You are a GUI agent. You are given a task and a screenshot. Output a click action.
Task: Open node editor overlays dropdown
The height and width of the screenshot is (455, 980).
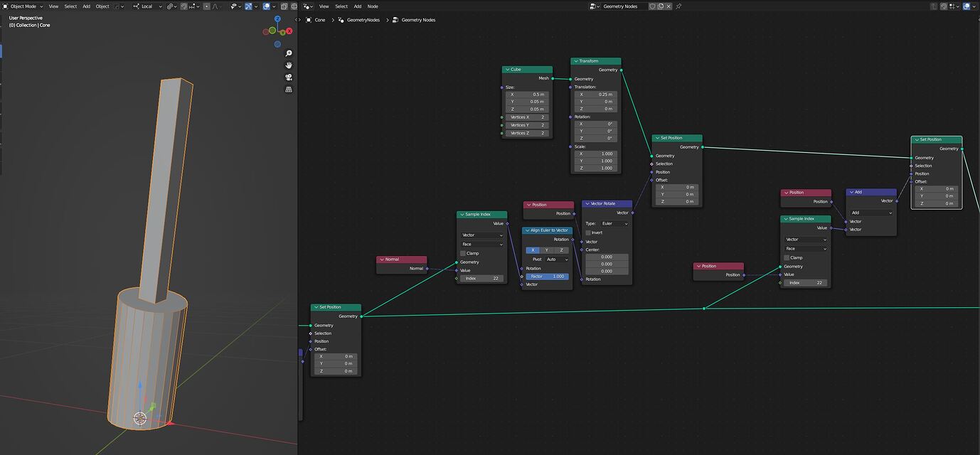pos(974,6)
